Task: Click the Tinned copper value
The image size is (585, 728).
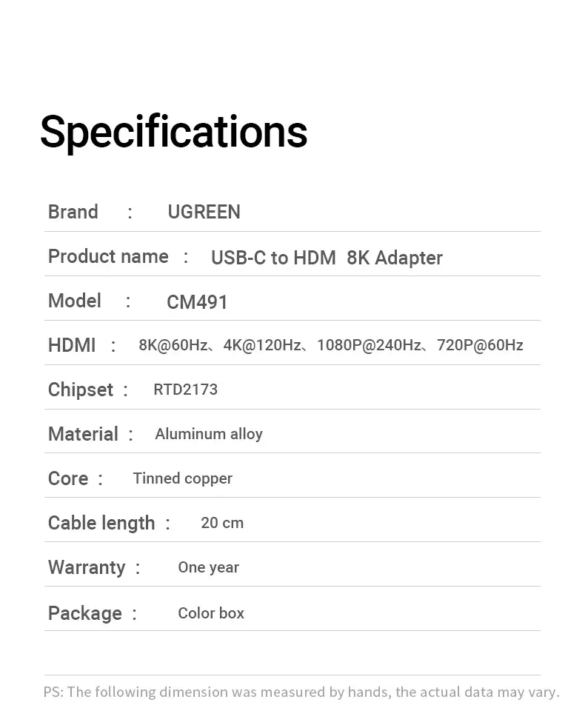Action: point(182,478)
